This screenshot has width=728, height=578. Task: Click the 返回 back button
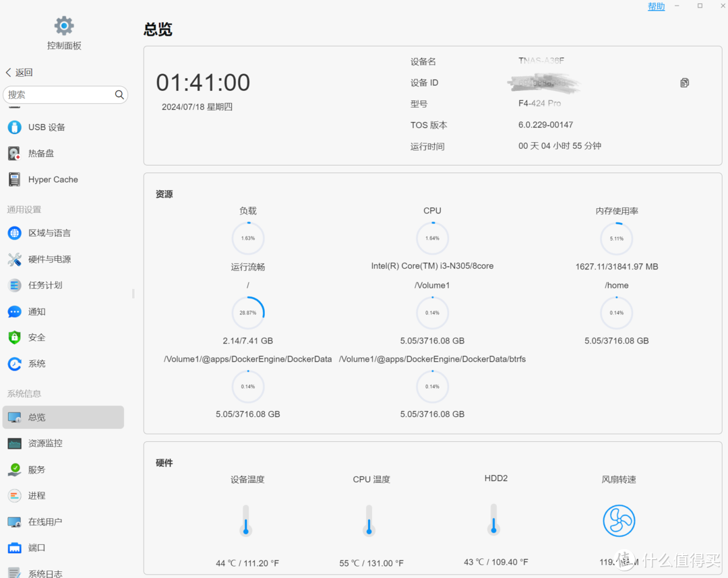18,72
